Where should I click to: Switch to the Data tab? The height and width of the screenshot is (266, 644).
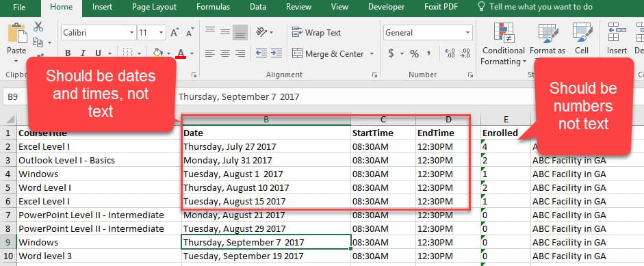(x=257, y=7)
